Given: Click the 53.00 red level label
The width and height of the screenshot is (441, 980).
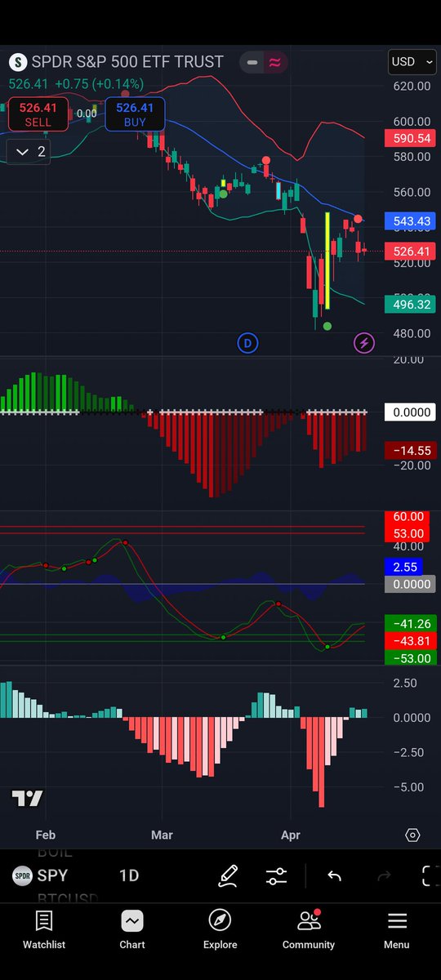Looking at the screenshot, I should point(408,533).
